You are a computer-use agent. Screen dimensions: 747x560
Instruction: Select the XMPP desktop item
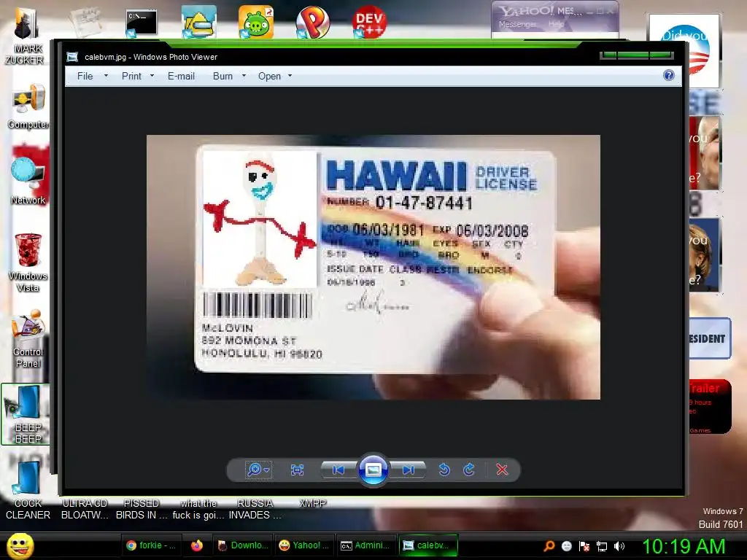pyautogui.click(x=312, y=503)
